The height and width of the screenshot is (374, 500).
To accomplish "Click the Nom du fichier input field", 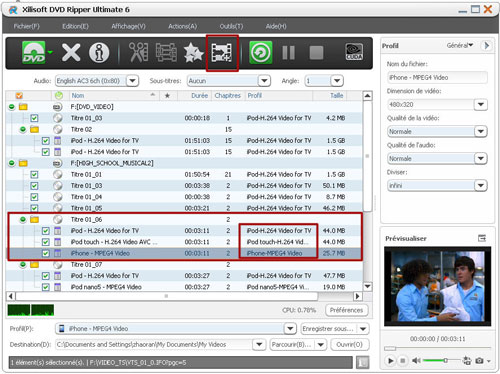I will tap(437, 77).
